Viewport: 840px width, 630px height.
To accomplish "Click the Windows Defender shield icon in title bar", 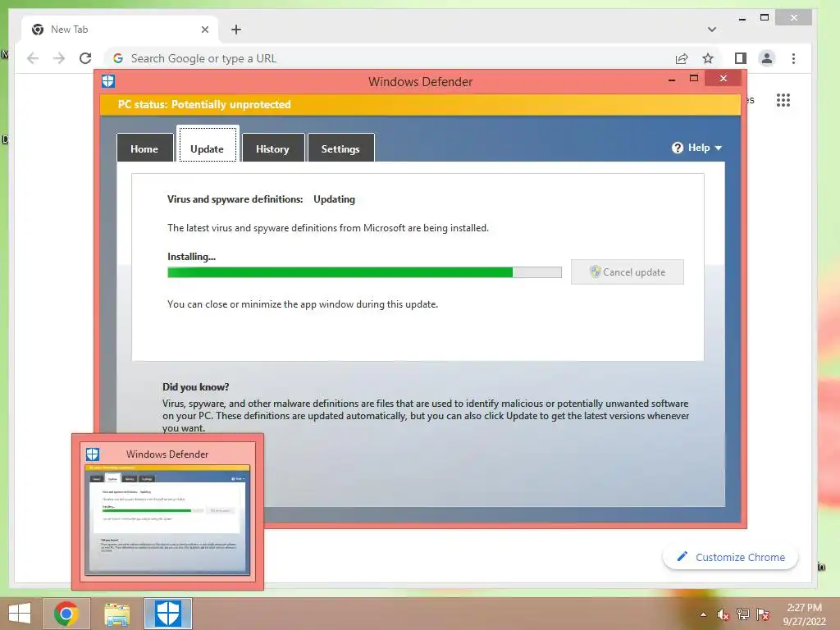I will pos(108,81).
